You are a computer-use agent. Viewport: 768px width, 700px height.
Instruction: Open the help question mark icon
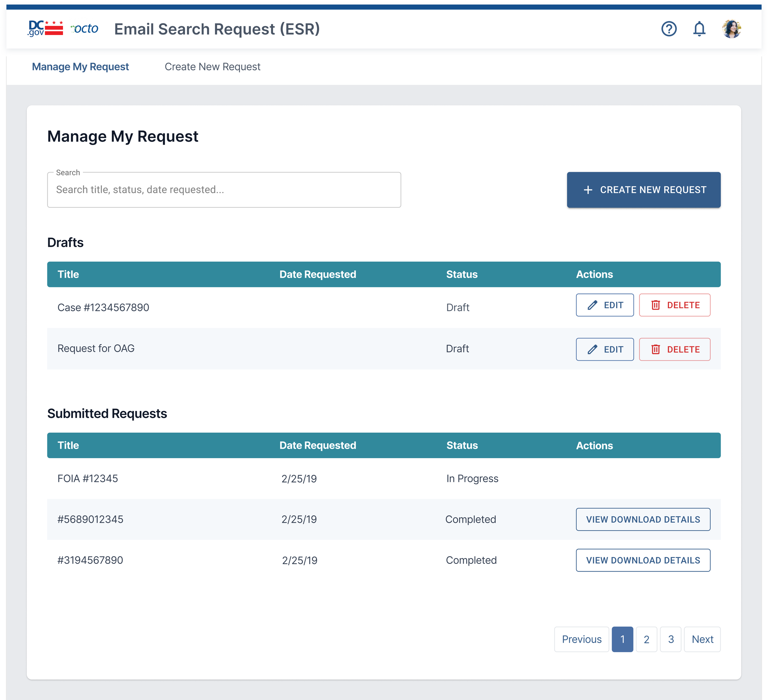(668, 29)
